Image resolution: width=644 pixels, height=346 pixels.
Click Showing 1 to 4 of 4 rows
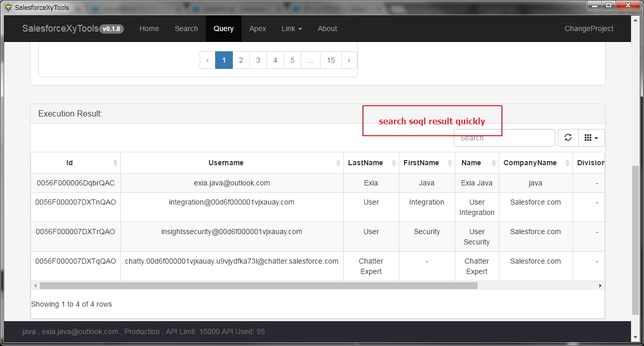pyautogui.click(x=72, y=304)
